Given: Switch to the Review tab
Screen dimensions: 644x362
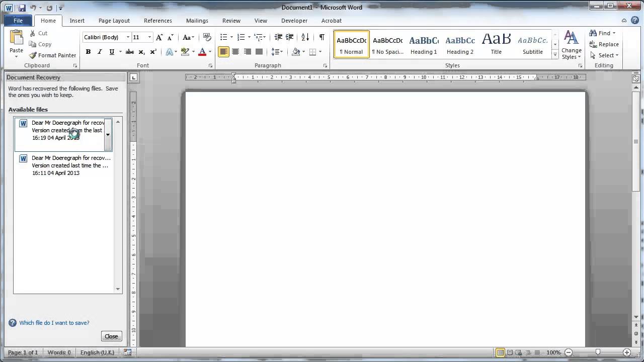Looking at the screenshot, I should coord(231,21).
